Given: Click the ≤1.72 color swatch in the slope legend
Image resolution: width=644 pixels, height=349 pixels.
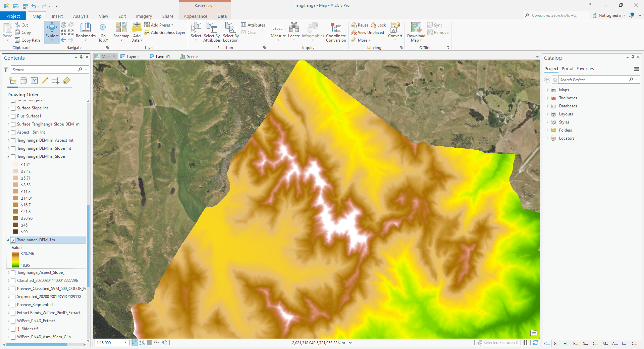Looking at the screenshot, I should point(15,164).
